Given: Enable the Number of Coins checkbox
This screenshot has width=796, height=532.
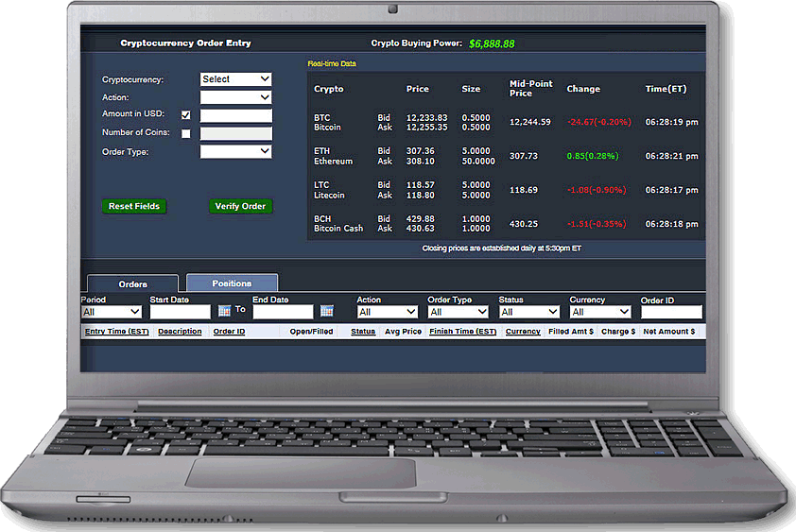Looking at the screenshot, I should (x=186, y=133).
